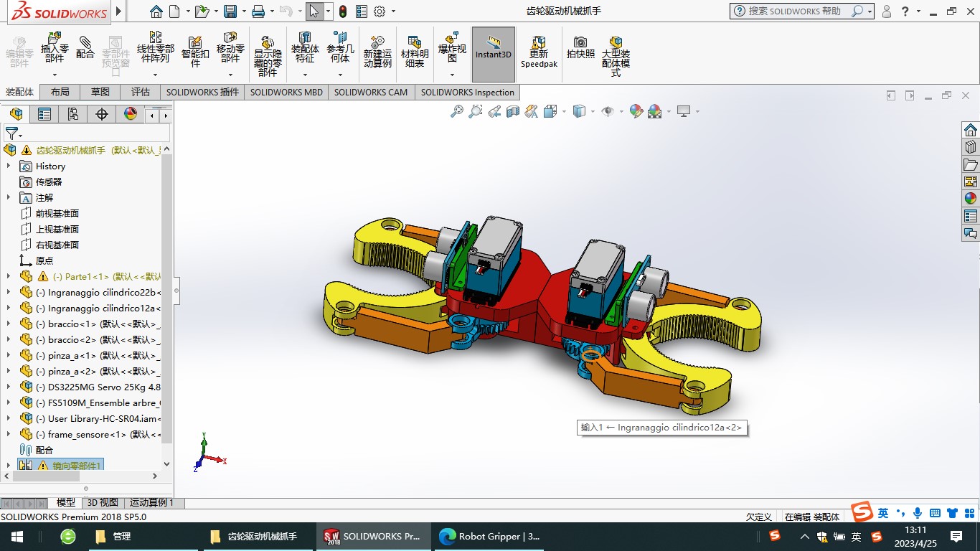Screen dimensions: 980x551
Task: Click Zoom to Area icon in view toolbar
Action: click(476, 111)
